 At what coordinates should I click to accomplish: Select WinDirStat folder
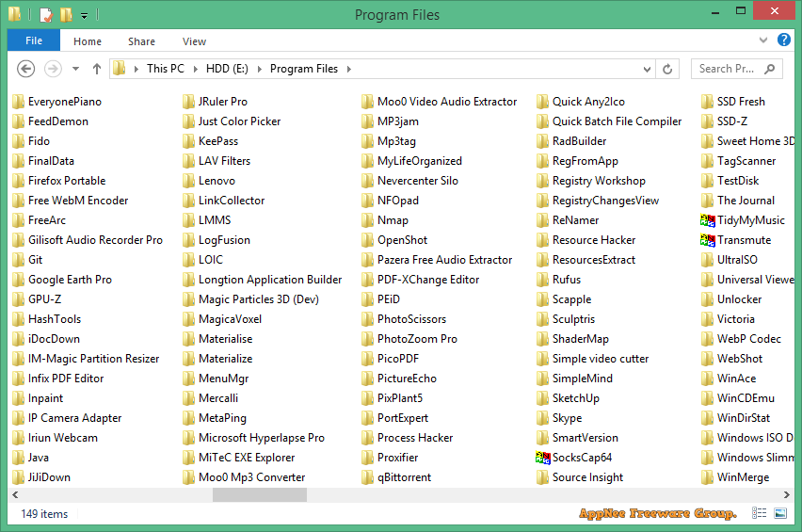pos(736,418)
